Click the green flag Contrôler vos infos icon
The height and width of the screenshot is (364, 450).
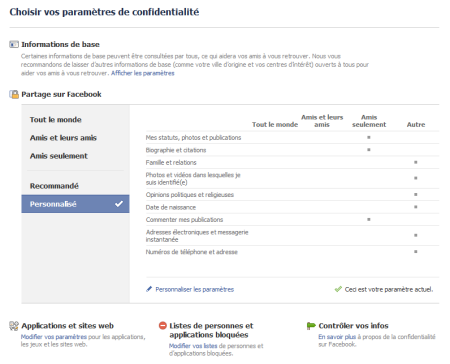[311, 326]
